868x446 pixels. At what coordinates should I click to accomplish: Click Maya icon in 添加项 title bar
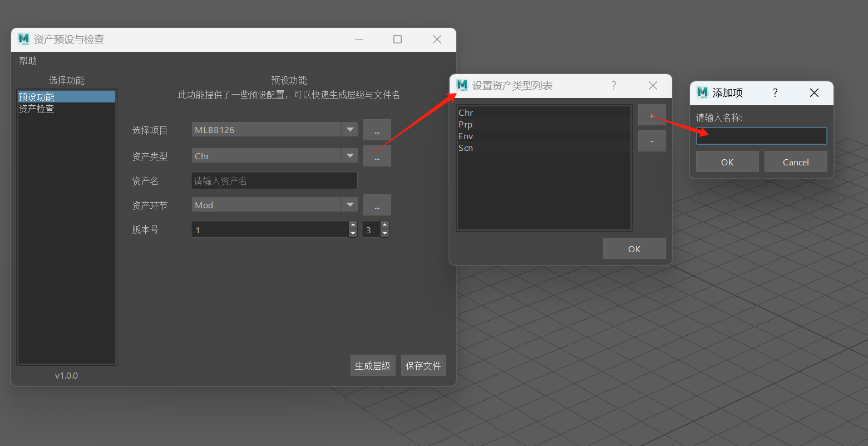702,92
